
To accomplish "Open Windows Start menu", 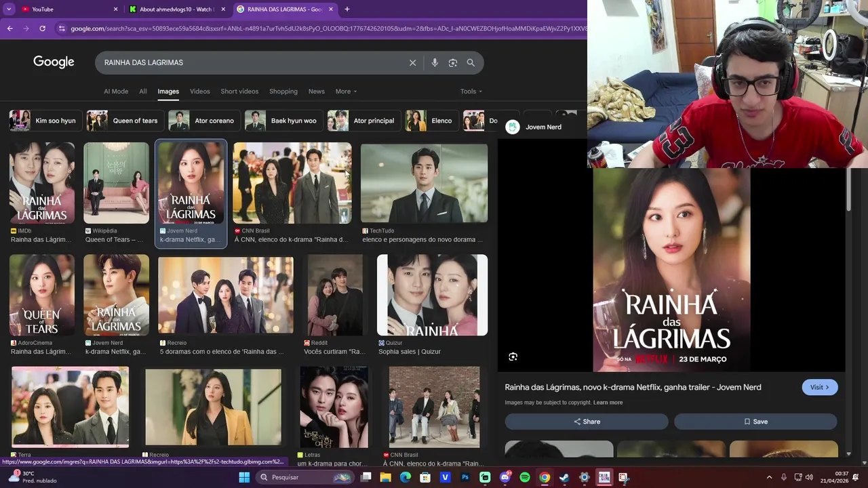I will click(244, 477).
